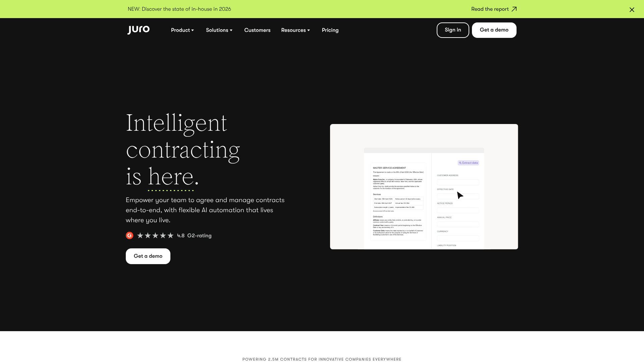Click Read the report in the banner
Image resolution: width=644 pixels, height=362 pixels.
pos(490,9)
